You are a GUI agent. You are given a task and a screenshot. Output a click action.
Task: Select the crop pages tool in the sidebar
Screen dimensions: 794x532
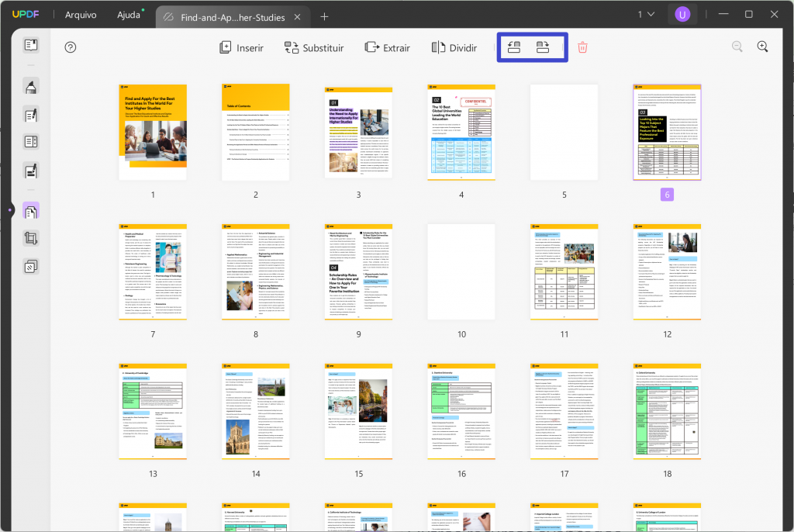[31, 238]
